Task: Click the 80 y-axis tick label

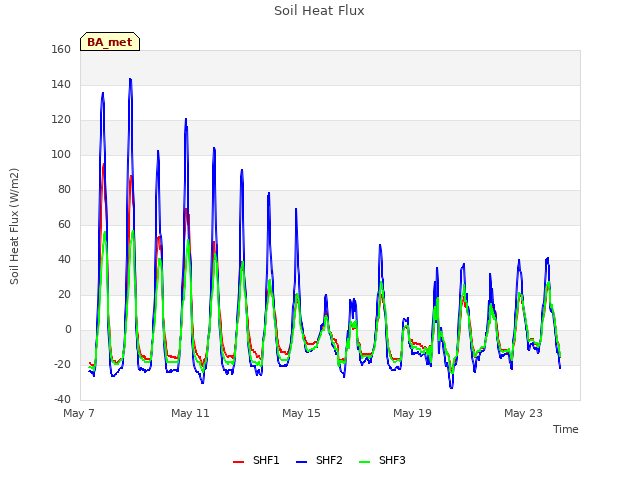Action: (64, 189)
